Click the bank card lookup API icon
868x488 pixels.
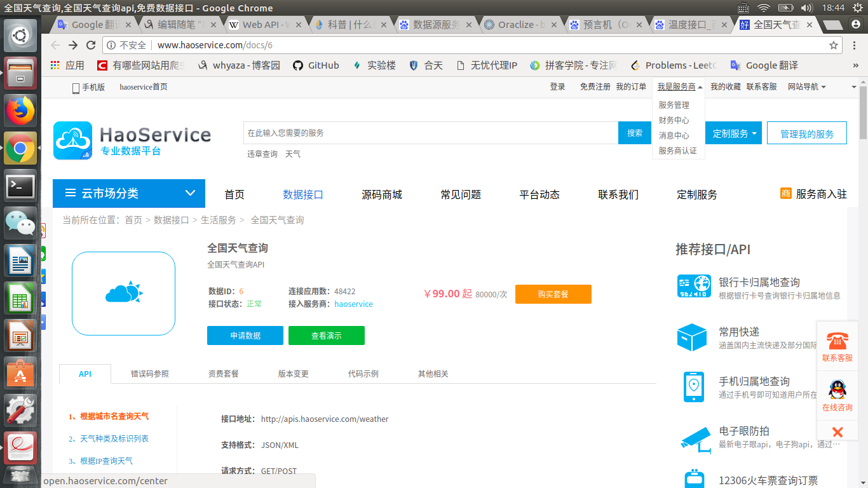point(693,287)
